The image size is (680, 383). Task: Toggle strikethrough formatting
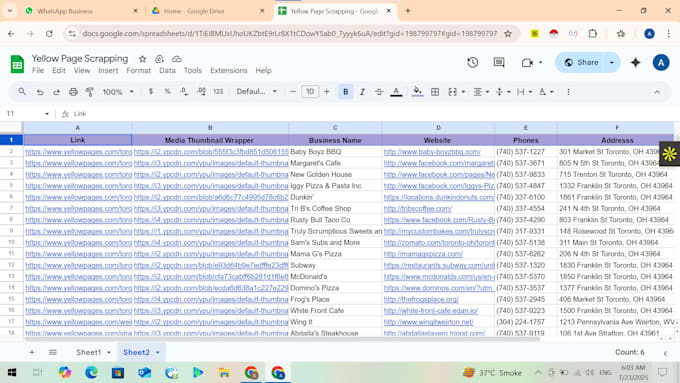pyautogui.click(x=379, y=92)
